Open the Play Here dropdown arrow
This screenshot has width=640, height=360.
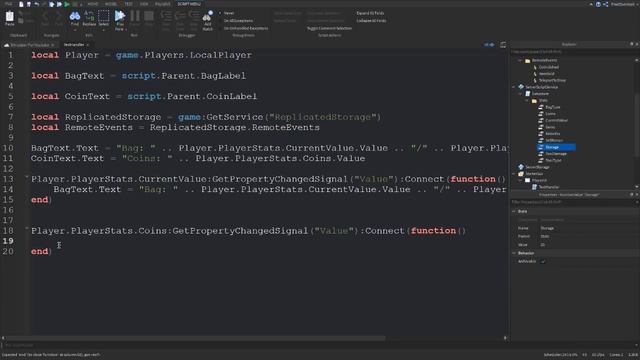pyautogui.click(x=126, y=29)
